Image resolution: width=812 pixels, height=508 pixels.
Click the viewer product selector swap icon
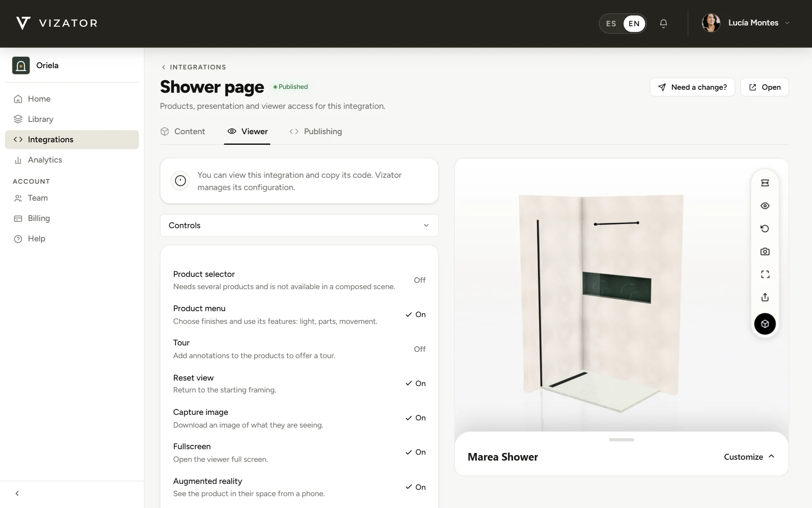(765, 183)
